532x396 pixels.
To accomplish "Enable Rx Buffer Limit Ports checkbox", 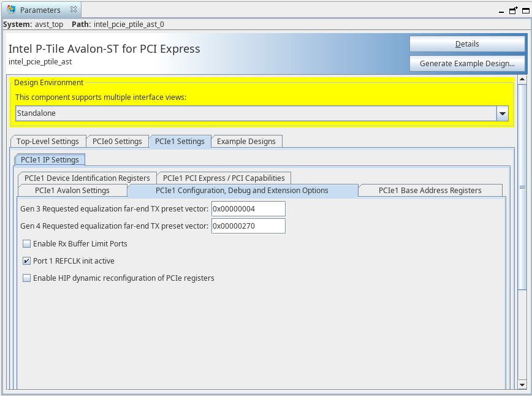I will coord(26,243).
